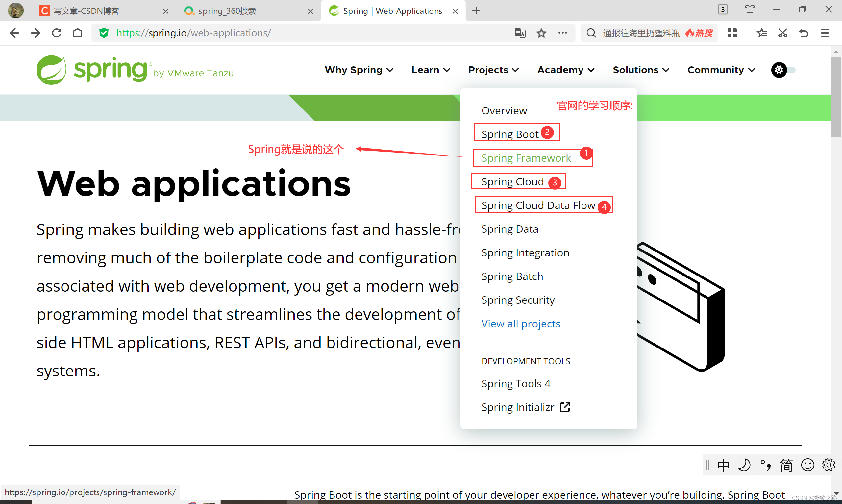Click the spring.io address bar URL
The width and height of the screenshot is (842, 504).
click(x=194, y=33)
